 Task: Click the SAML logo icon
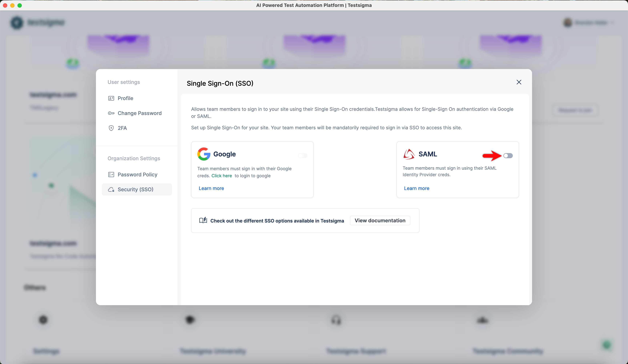[409, 154]
